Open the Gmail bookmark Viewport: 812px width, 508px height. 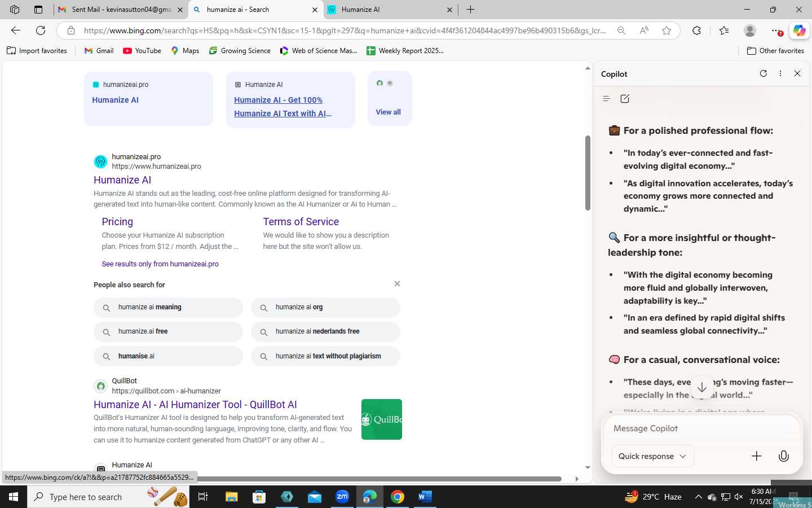pyautogui.click(x=99, y=51)
